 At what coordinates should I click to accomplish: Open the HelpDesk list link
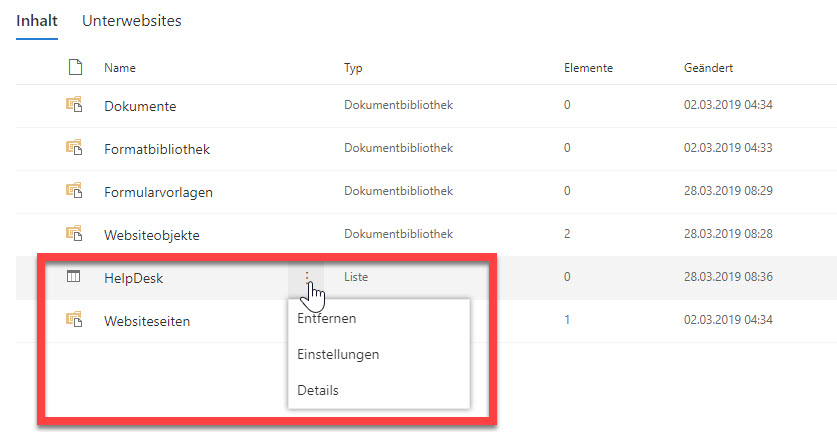(x=133, y=278)
